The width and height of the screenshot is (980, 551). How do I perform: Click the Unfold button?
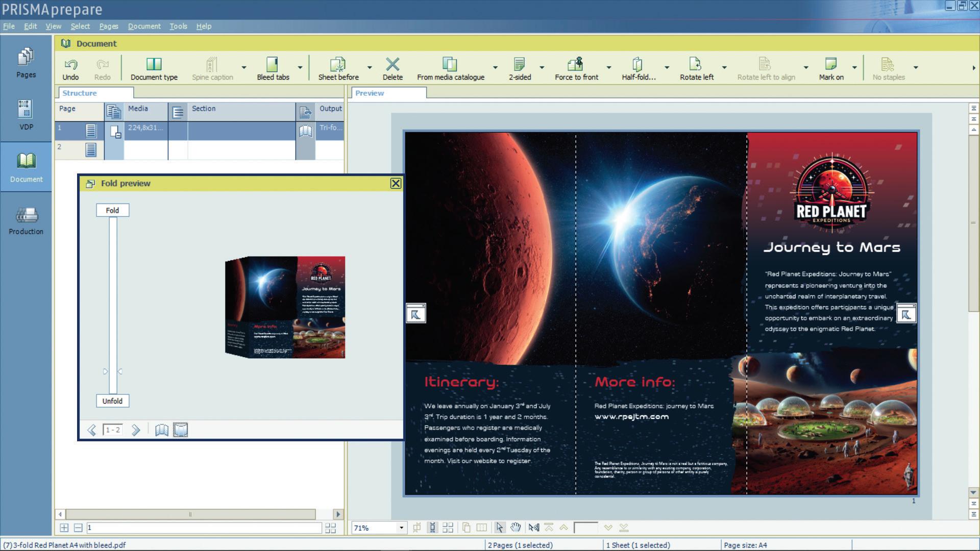(x=112, y=401)
